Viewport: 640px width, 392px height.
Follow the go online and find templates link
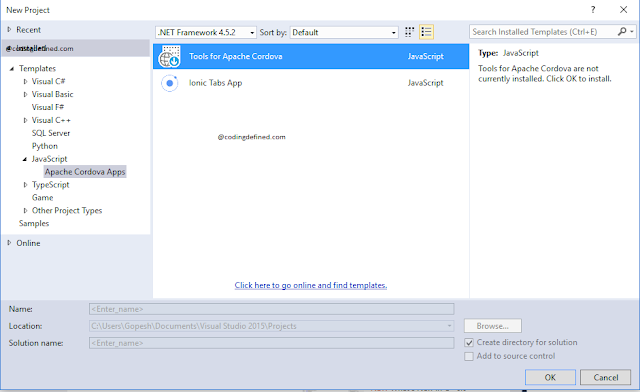point(311,285)
